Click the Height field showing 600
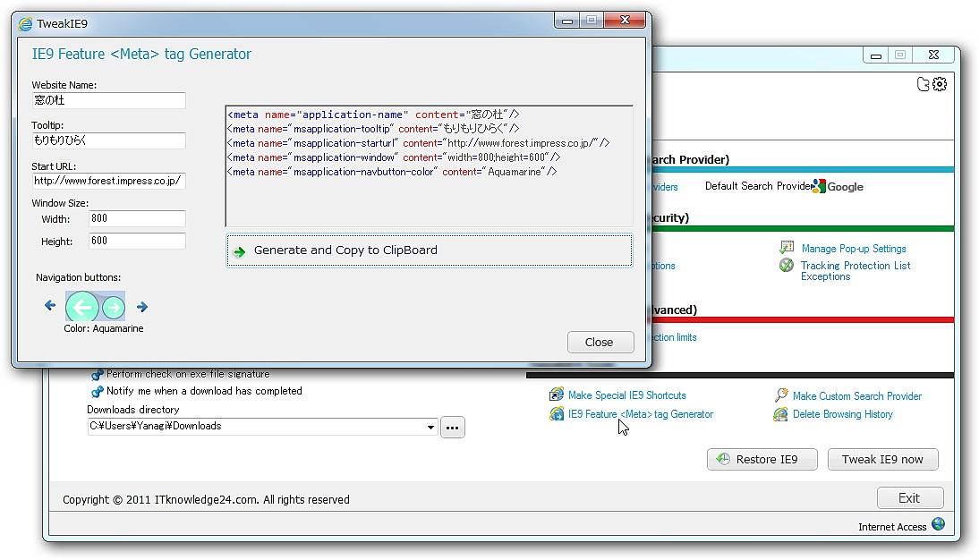Screen dimensions: 979x560 pyautogui.click(x=137, y=241)
